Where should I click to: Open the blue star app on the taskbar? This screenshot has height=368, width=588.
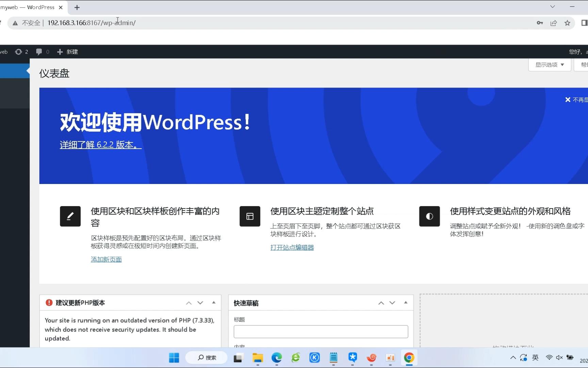(x=353, y=357)
